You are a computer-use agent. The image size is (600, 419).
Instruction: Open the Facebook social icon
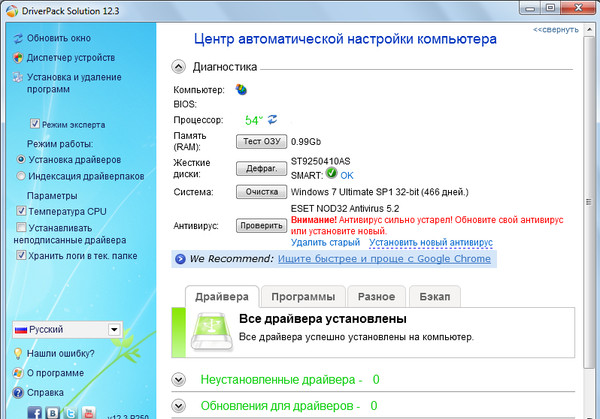point(34,413)
